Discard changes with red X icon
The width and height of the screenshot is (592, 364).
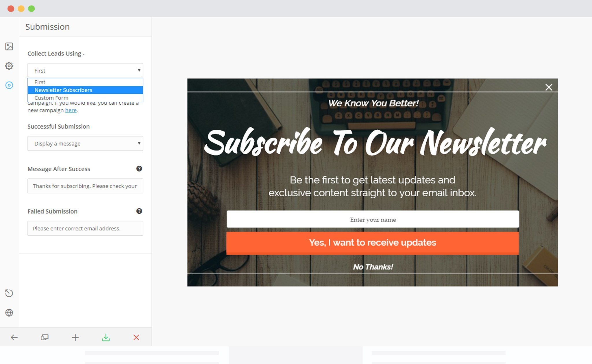(136, 337)
